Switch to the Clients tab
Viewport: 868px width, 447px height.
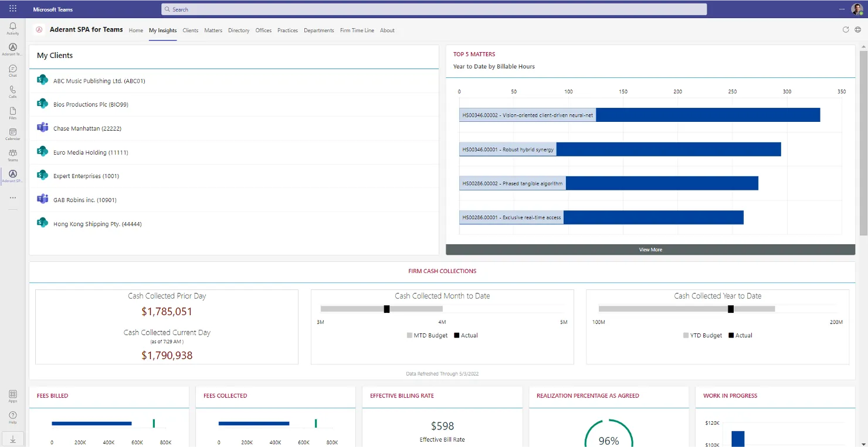(191, 30)
